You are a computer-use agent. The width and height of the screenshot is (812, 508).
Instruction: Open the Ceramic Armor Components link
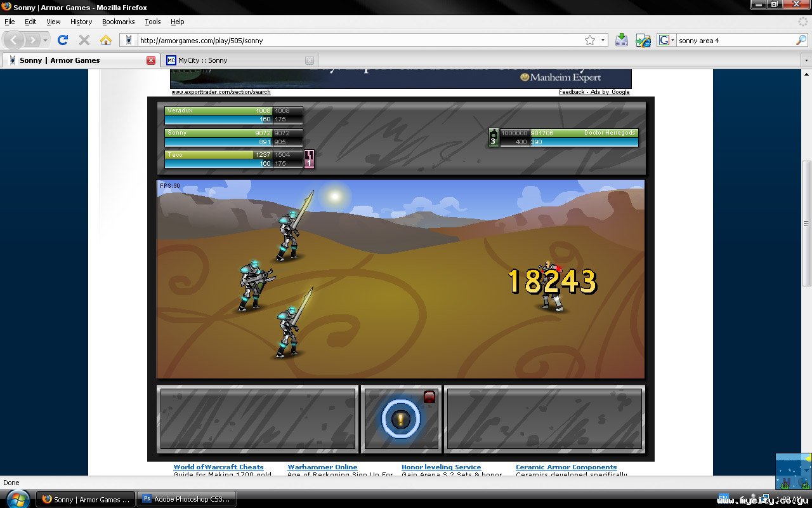click(566, 467)
